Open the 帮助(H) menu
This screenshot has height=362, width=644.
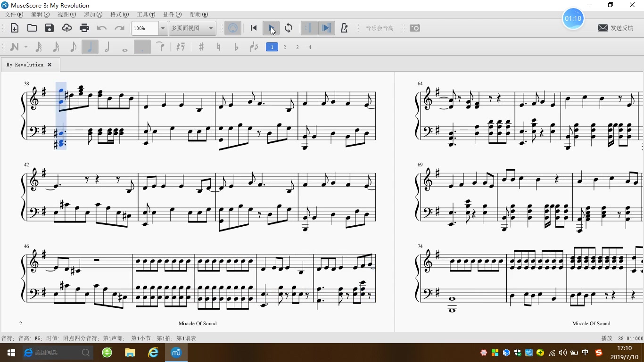[198, 15]
